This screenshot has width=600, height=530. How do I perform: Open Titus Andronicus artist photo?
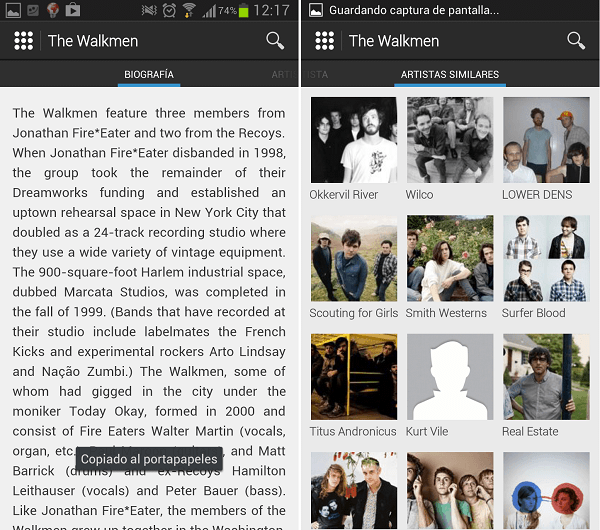point(354,377)
